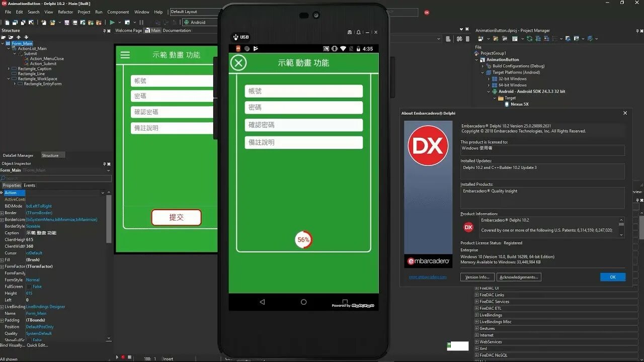The image size is (644, 362).
Task: Expand the Rectangle_Caption node
Action: pos(9,68)
